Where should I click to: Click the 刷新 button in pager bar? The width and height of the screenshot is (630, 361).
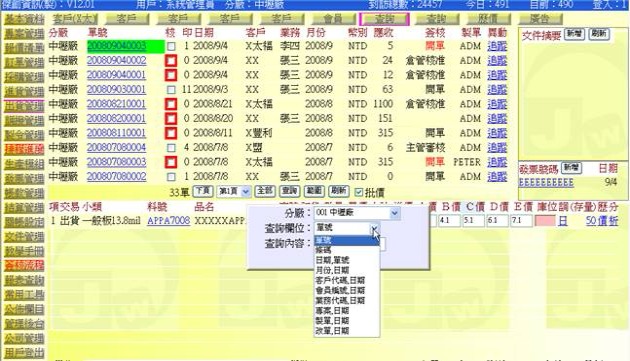(x=339, y=191)
